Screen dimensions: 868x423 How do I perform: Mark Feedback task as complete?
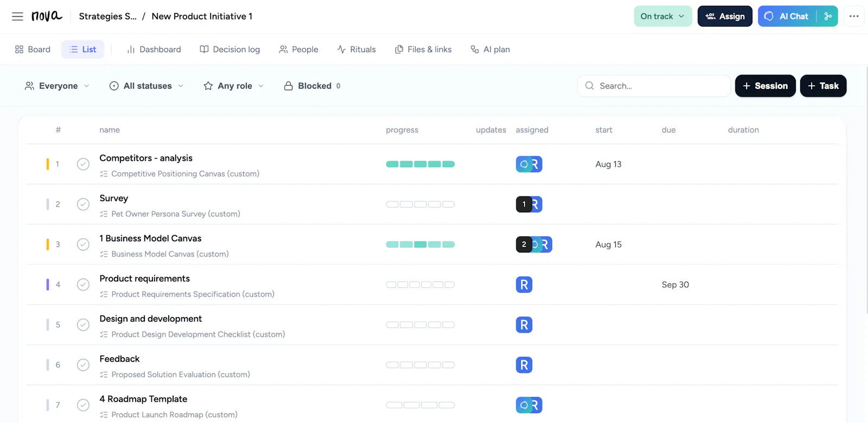tap(83, 365)
